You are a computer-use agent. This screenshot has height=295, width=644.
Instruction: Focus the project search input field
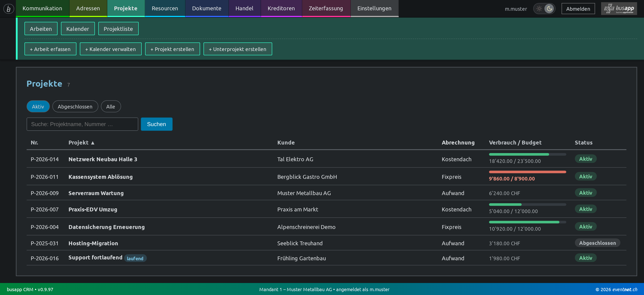(x=82, y=124)
